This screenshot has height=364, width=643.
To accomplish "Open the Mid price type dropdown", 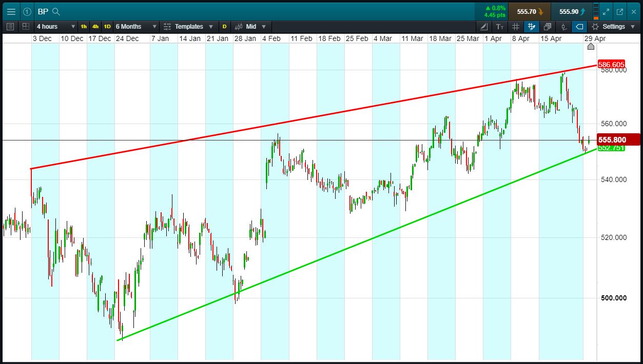I will click(256, 27).
